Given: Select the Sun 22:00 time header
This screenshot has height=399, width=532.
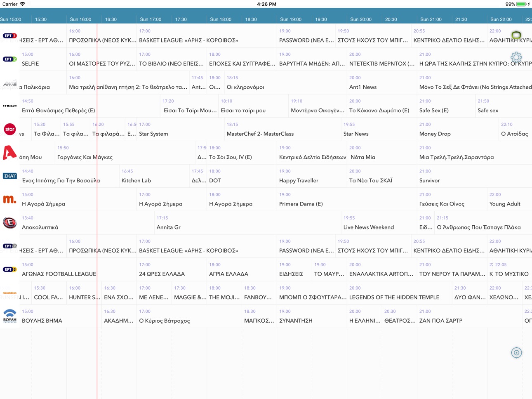Looking at the screenshot, I should pyautogui.click(x=501, y=19).
